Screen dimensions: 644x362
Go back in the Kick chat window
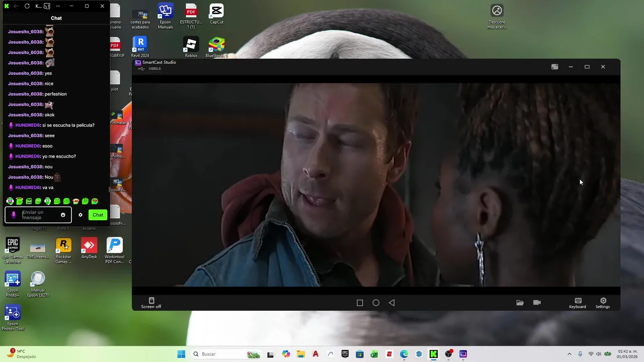(x=16, y=6)
